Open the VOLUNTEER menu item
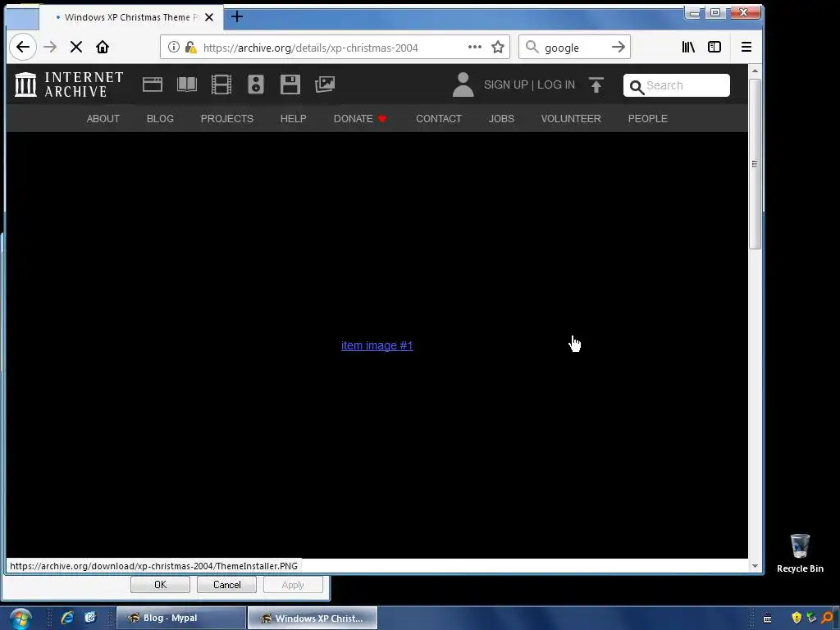This screenshot has width=840, height=630. coord(571,118)
